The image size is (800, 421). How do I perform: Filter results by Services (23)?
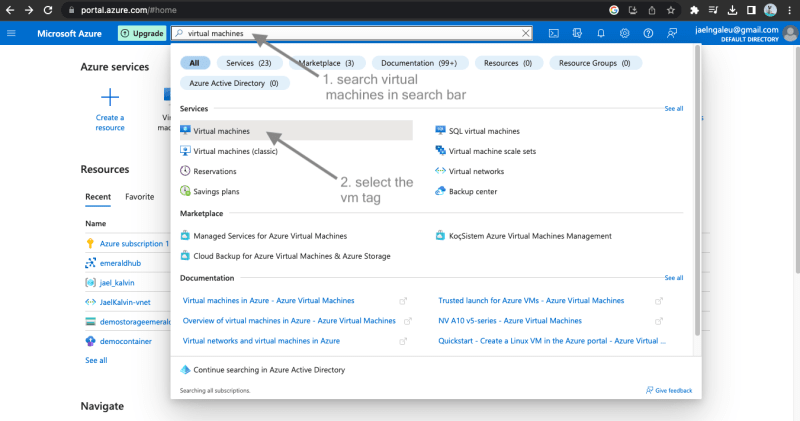click(248, 63)
